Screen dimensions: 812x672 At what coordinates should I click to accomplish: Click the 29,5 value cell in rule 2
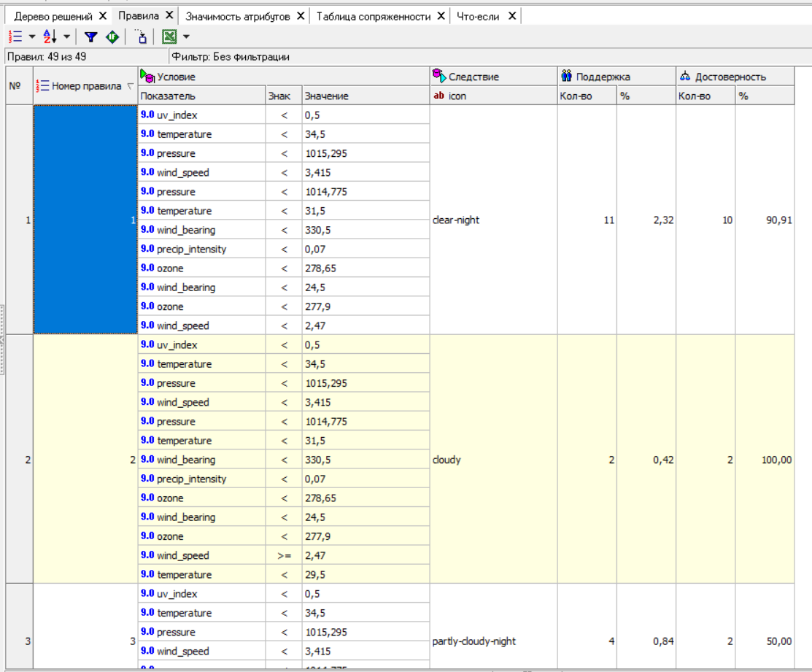click(366, 575)
